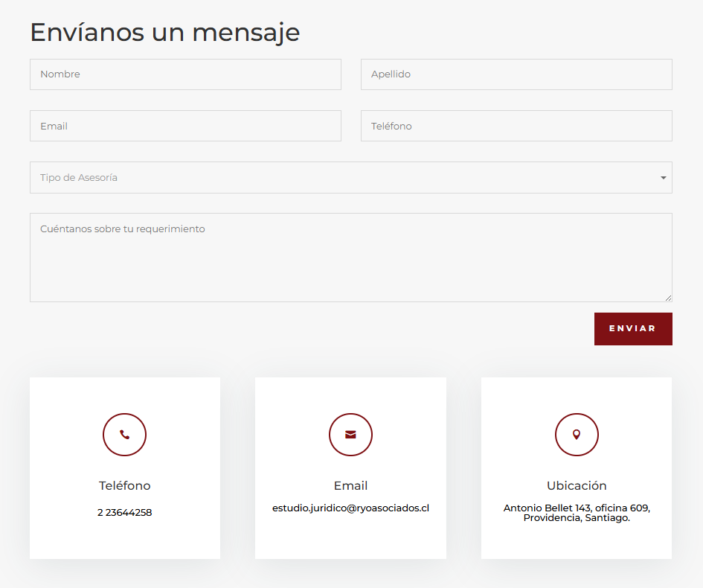The width and height of the screenshot is (703, 588).
Task: Click the 'Teléfono' card title
Action: click(124, 485)
